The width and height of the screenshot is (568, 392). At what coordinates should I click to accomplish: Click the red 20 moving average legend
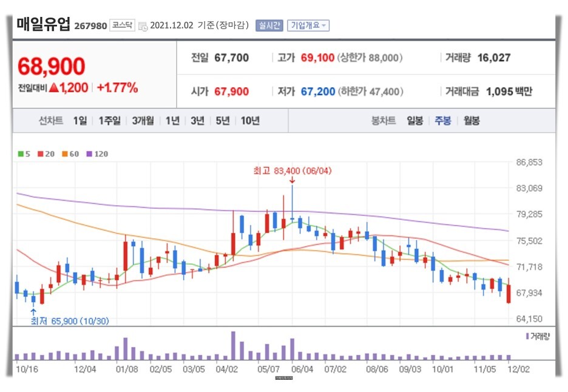click(x=46, y=154)
